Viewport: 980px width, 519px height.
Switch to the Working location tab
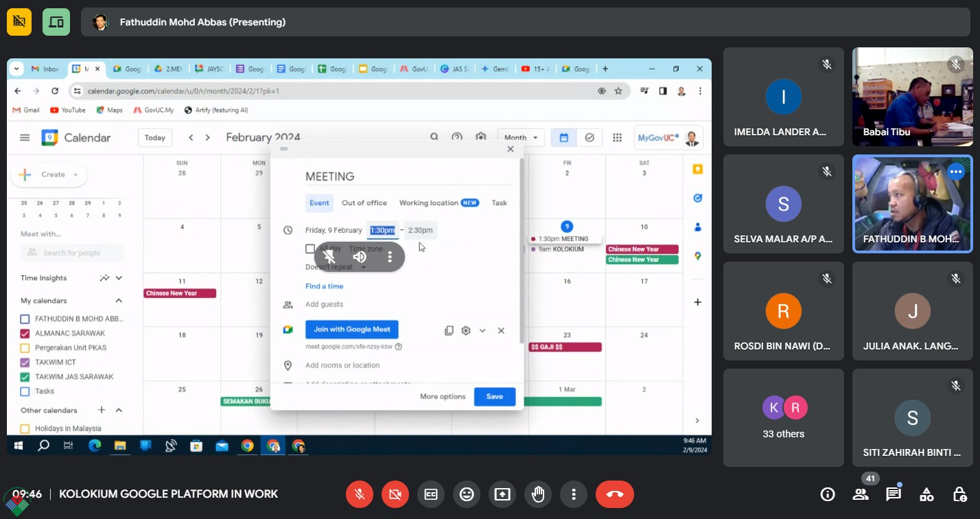coord(439,203)
